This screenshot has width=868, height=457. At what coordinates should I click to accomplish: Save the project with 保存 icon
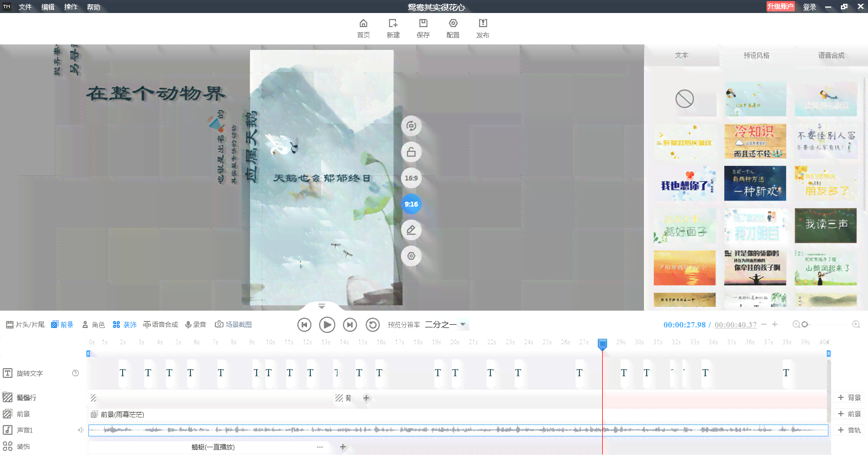pos(423,28)
